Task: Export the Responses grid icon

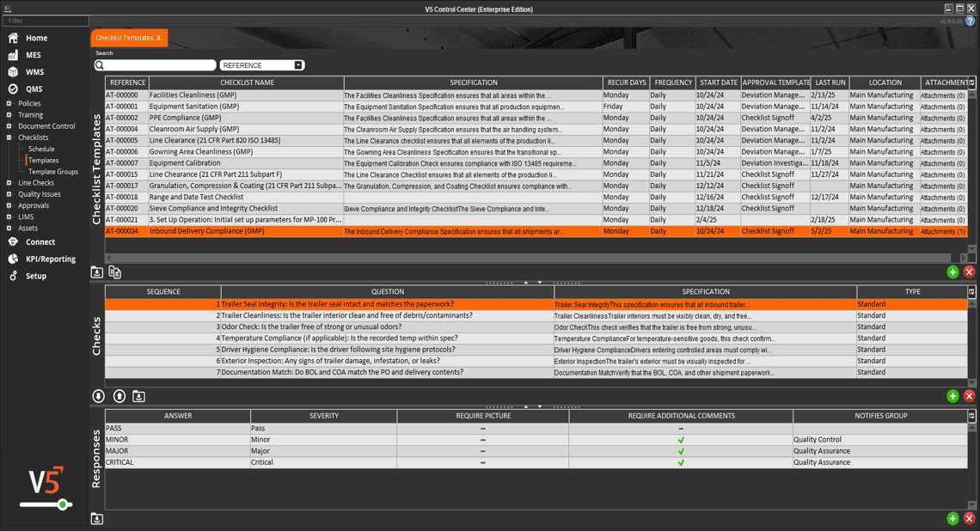Action: coord(97,518)
